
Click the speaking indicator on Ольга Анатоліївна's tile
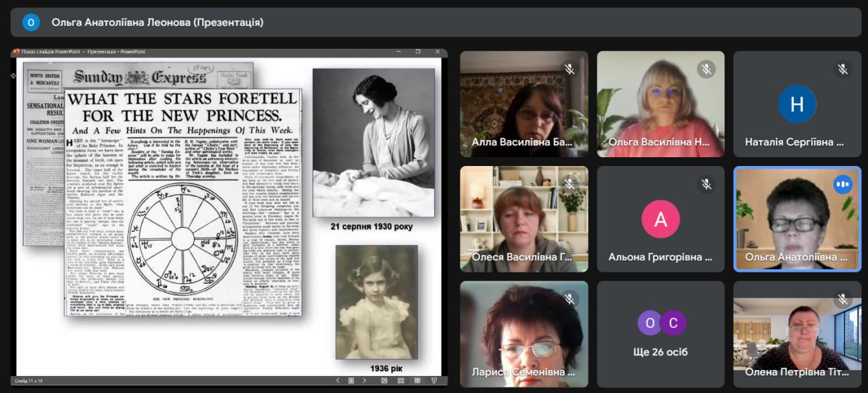[843, 184]
